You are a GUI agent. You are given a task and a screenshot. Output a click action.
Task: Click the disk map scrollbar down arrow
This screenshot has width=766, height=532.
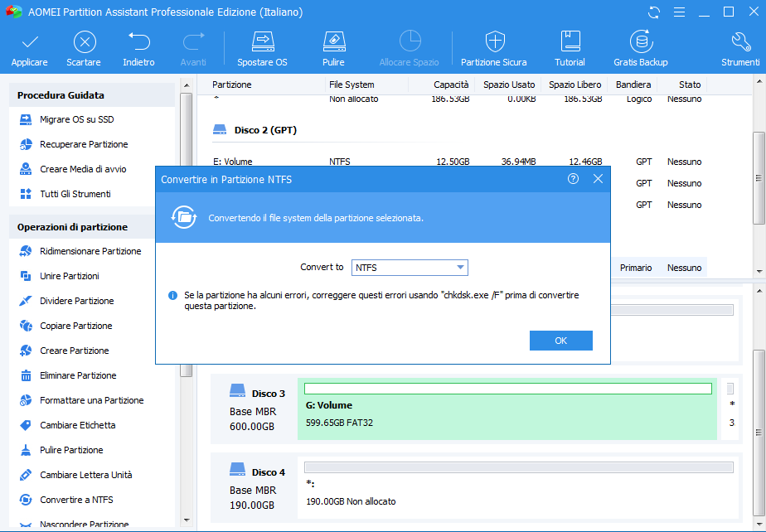(x=759, y=524)
